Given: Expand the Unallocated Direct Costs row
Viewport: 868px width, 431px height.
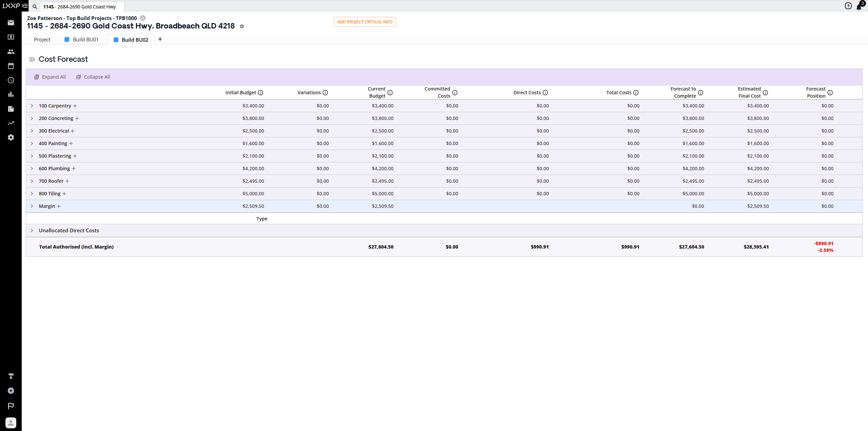Looking at the screenshot, I should pos(32,231).
